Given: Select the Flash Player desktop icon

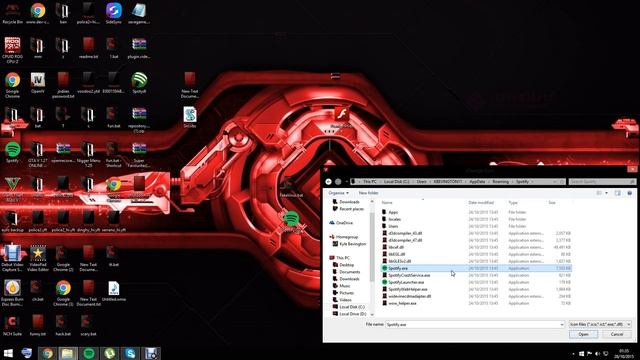Looking at the screenshot, I should click(342, 118).
